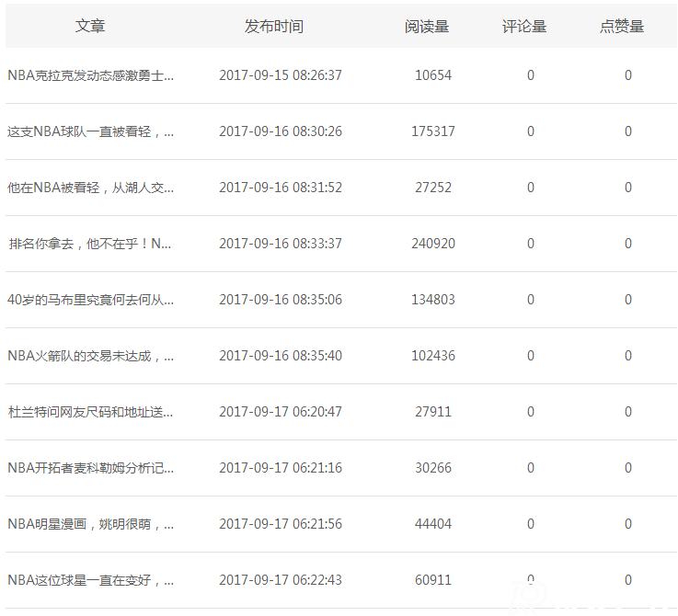The width and height of the screenshot is (678, 616).
Task: Open article "杜兰特问网友尺码和地址送..."
Action: pyautogui.click(x=91, y=412)
